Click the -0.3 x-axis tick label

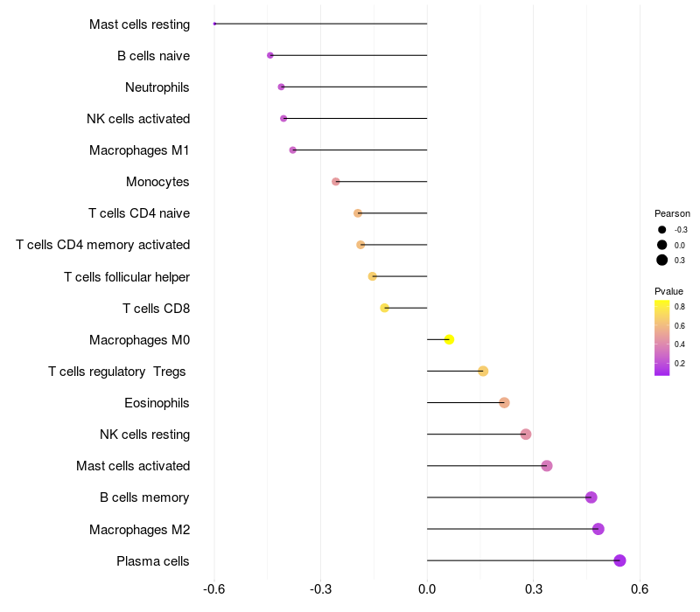tap(320, 589)
